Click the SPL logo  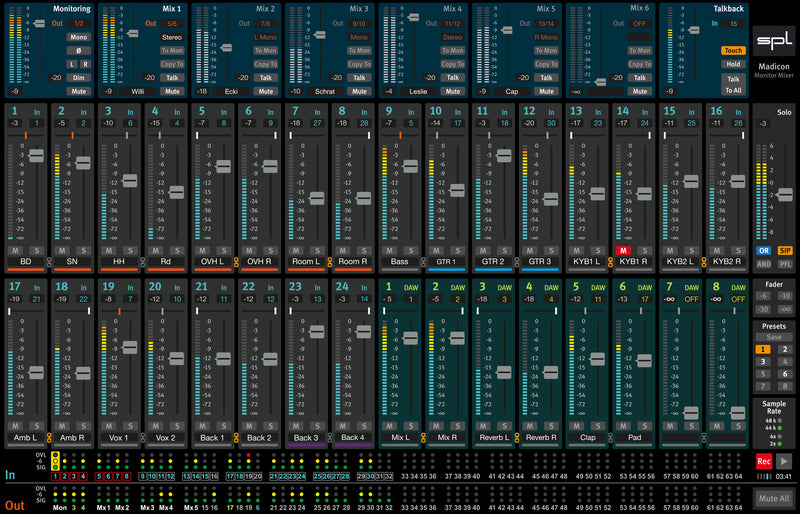[x=773, y=40]
